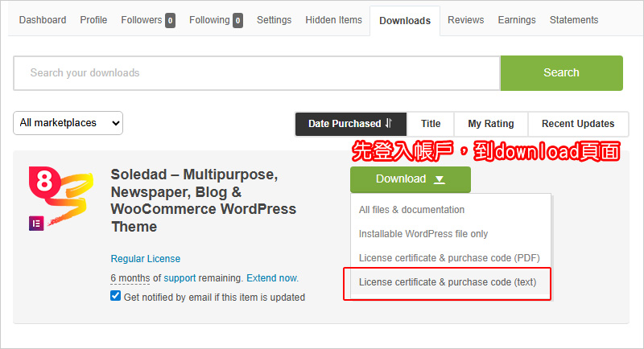
Task: Select Installable WordPress file only
Action: (423, 234)
